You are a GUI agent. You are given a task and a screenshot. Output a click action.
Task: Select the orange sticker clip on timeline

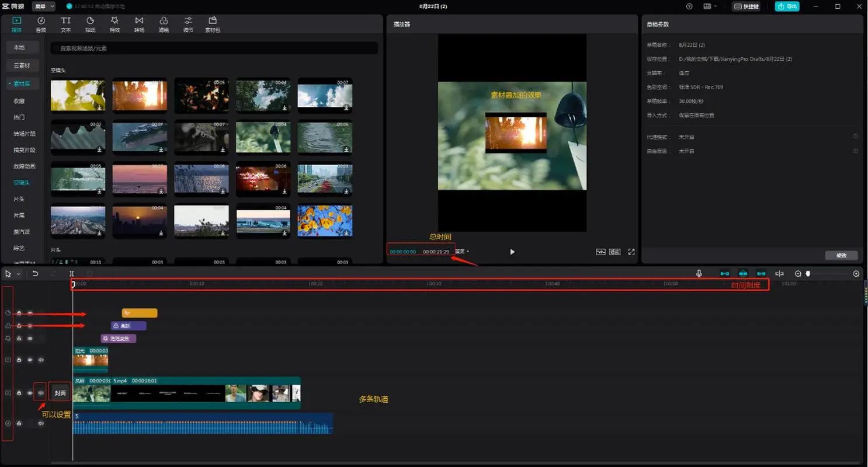coord(140,313)
